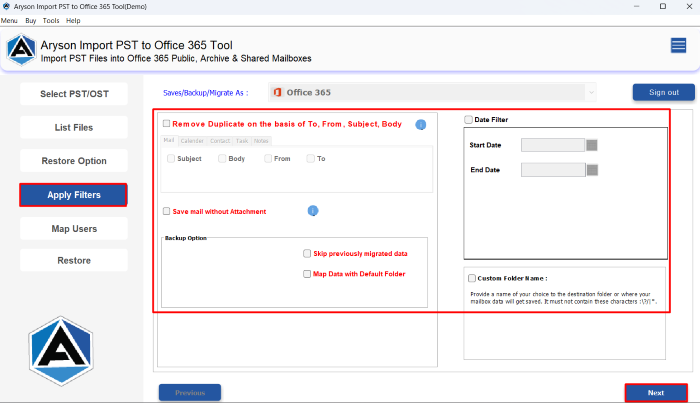This screenshot has height=403, width=700.
Task: Go to Restore Option step
Action: (74, 161)
